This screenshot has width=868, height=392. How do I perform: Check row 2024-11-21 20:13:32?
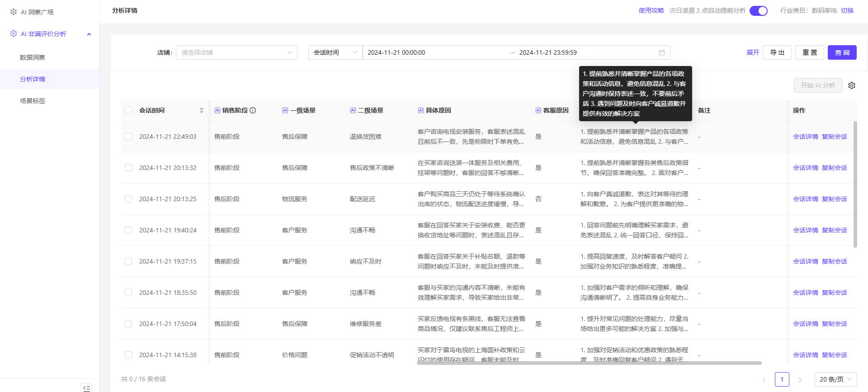(x=128, y=168)
